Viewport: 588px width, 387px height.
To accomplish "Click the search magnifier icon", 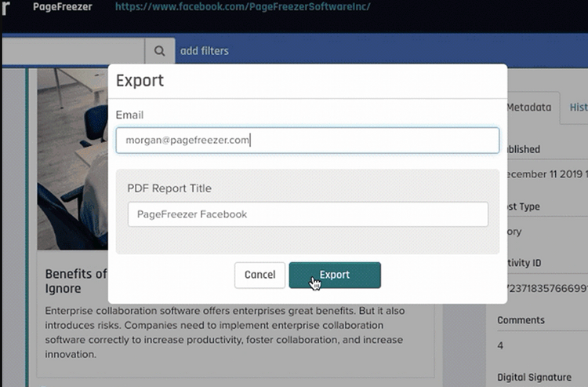I will [x=160, y=51].
